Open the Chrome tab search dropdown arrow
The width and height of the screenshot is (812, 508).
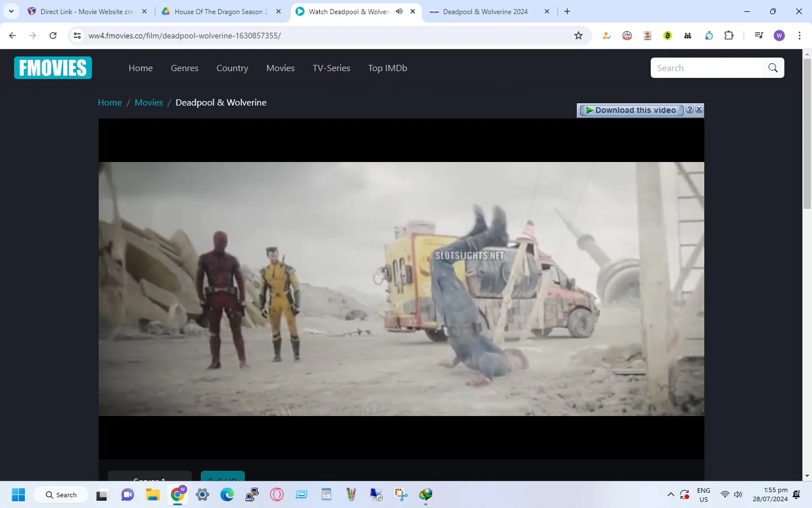tap(11, 11)
